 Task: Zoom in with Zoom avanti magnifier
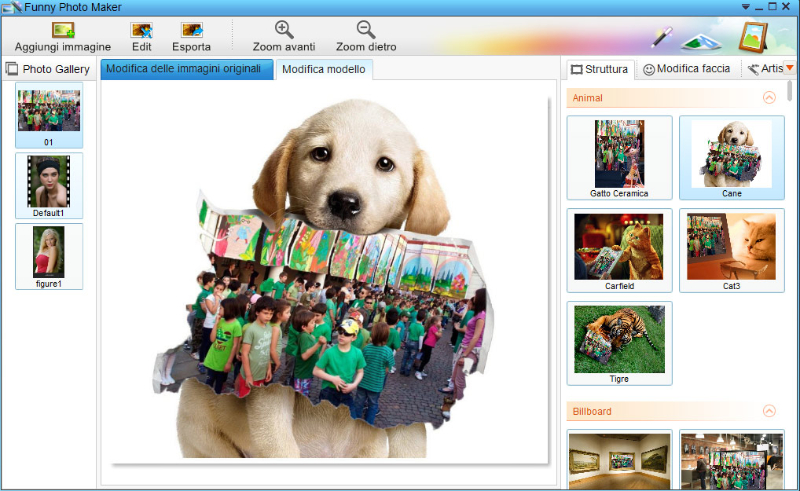284,31
